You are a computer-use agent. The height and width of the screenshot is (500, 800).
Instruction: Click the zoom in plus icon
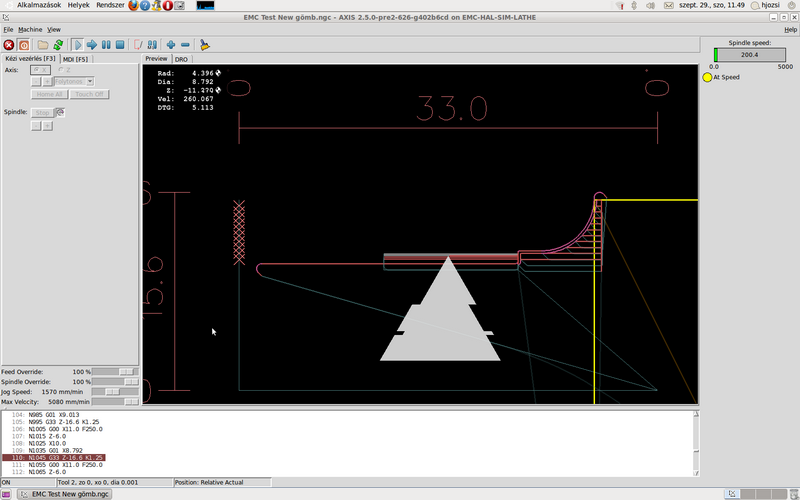(171, 45)
